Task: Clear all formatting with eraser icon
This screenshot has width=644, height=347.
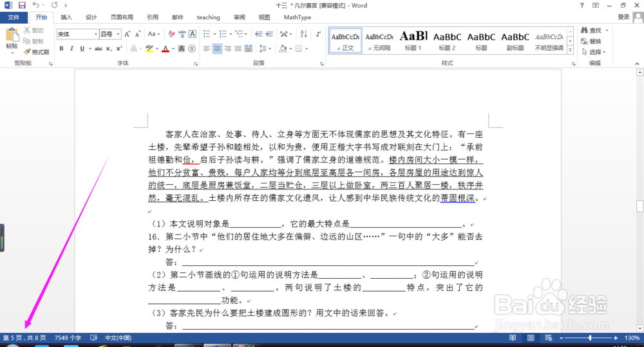Action: click(x=172, y=34)
